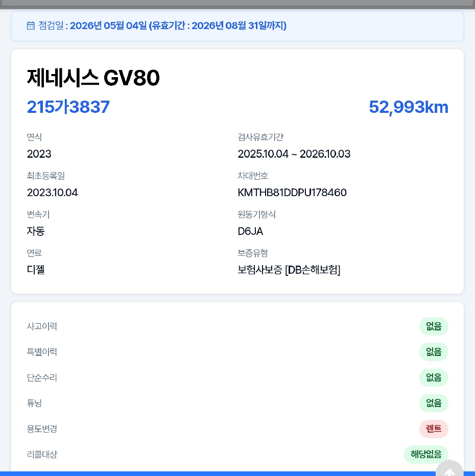This screenshot has width=475, height=476.
Task: Click the 차대번호 field label
Action: tap(253, 176)
